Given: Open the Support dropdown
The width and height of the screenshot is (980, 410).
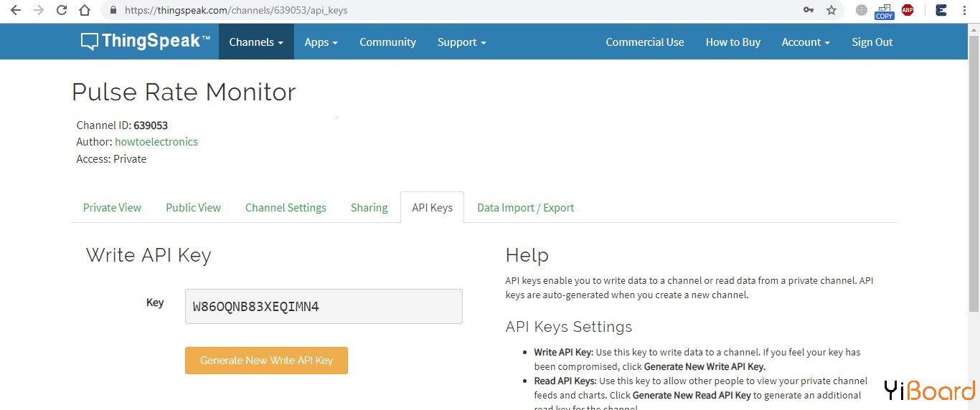Looking at the screenshot, I should tap(461, 42).
